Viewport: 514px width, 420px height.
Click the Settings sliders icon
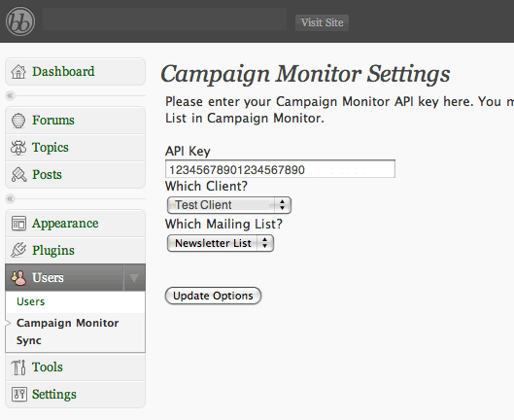pos(19,394)
